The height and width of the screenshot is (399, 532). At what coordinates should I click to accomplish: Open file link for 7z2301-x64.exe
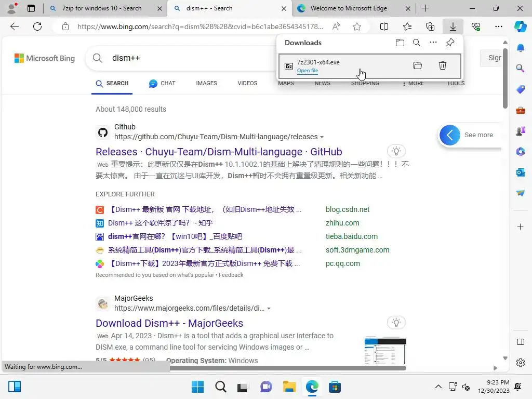(308, 71)
